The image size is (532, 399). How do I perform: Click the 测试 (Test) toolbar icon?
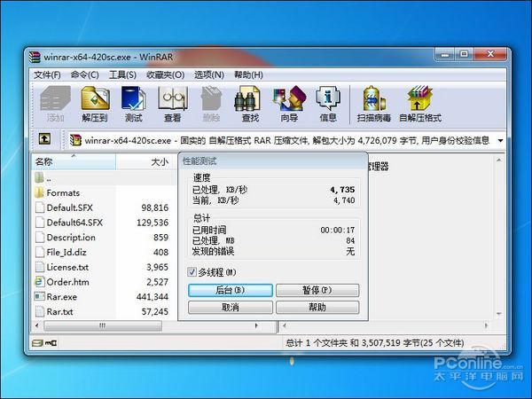coord(134,104)
